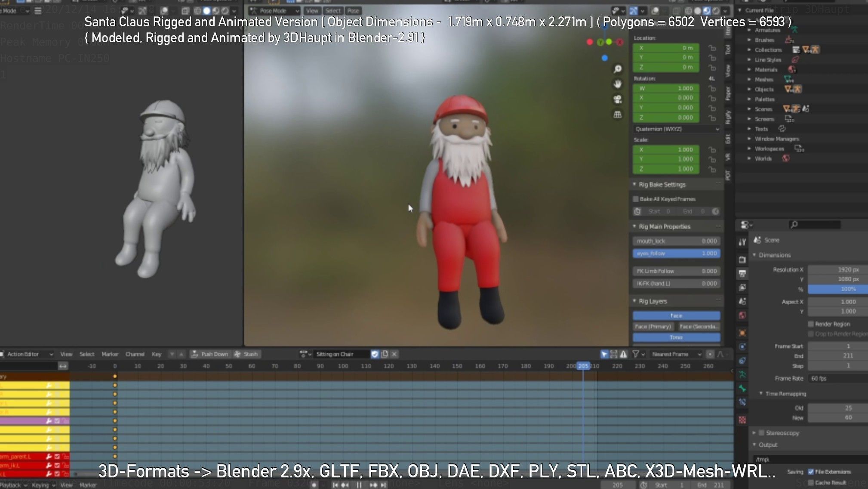Collapse the Rig Layers panel
868x489 pixels.
pyautogui.click(x=634, y=301)
